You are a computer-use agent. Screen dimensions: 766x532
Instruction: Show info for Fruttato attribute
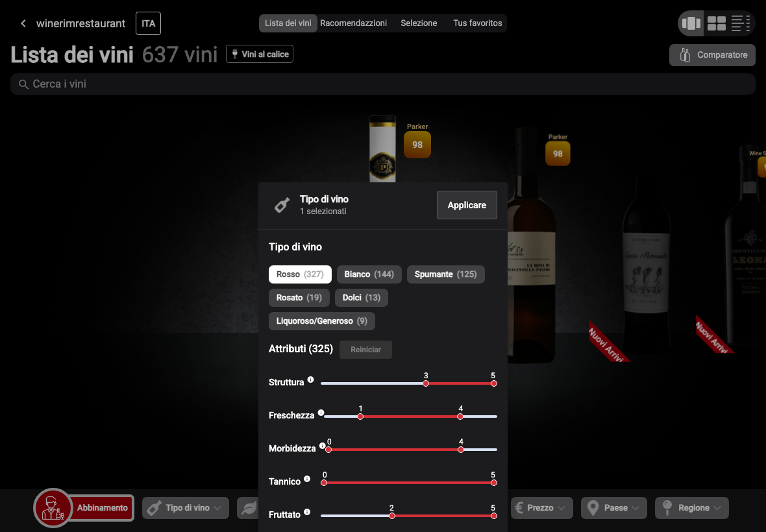coord(307,512)
